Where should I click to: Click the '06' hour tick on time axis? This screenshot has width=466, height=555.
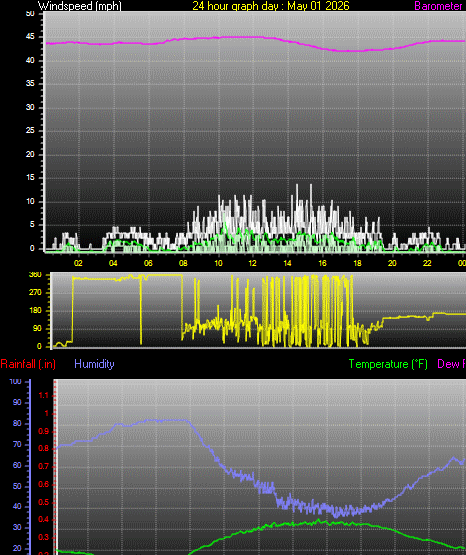click(x=148, y=263)
